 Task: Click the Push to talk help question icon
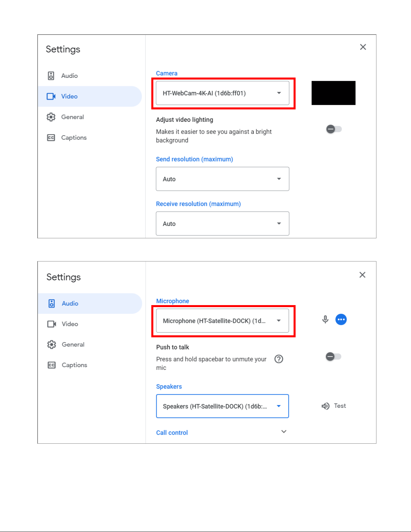tap(279, 359)
